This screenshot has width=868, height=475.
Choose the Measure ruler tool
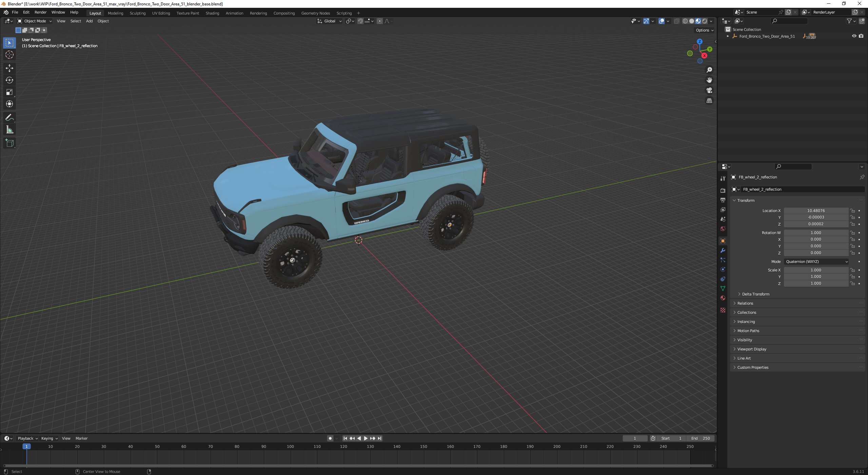pos(9,130)
